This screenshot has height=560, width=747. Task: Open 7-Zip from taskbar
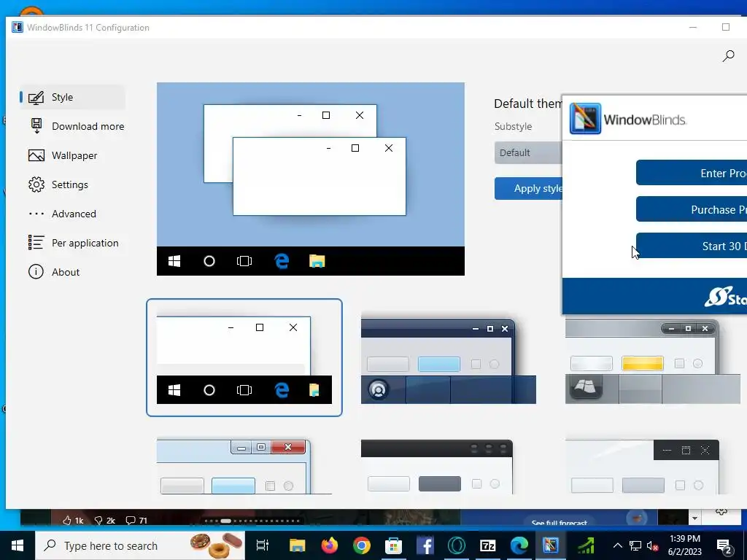click(488, 545)
